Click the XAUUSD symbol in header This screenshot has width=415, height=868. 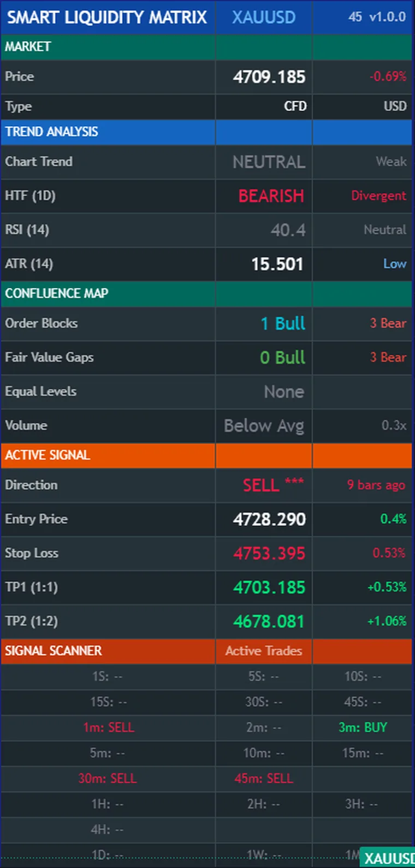click(x=264, y=17)
